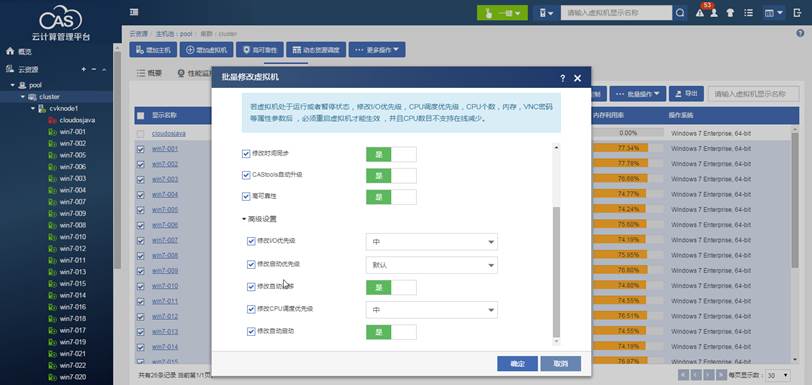
Task: Open the green one-key operation button
Action: [x=502, y=13]
